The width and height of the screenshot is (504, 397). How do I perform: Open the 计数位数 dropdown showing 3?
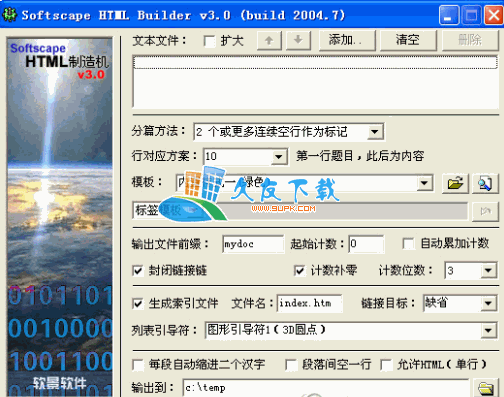[x=488, y=270]
